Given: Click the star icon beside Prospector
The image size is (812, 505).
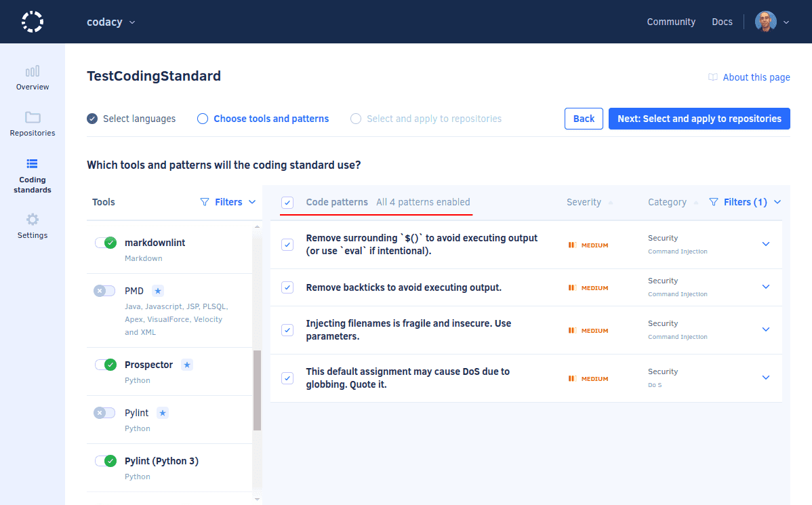Looking at the screenshot, I should [186, 364].
